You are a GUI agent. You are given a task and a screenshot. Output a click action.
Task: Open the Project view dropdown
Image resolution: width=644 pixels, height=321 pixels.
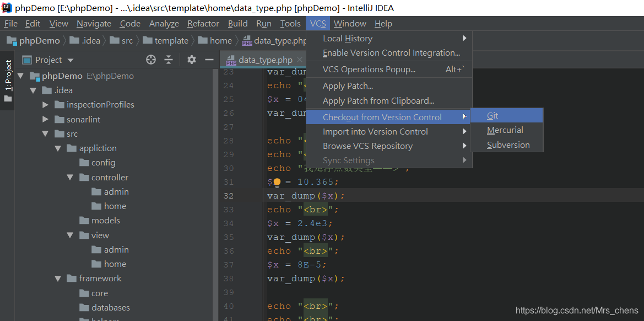pos(71,61)
